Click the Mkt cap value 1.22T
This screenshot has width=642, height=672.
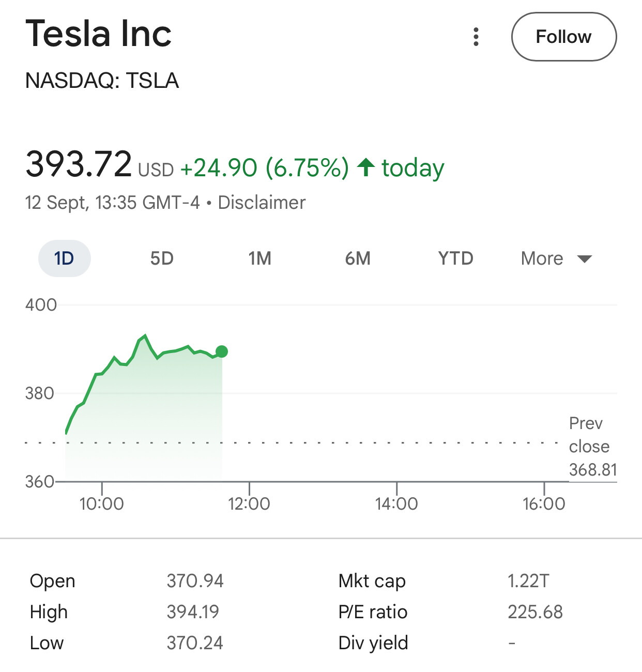tap(528, 581)
